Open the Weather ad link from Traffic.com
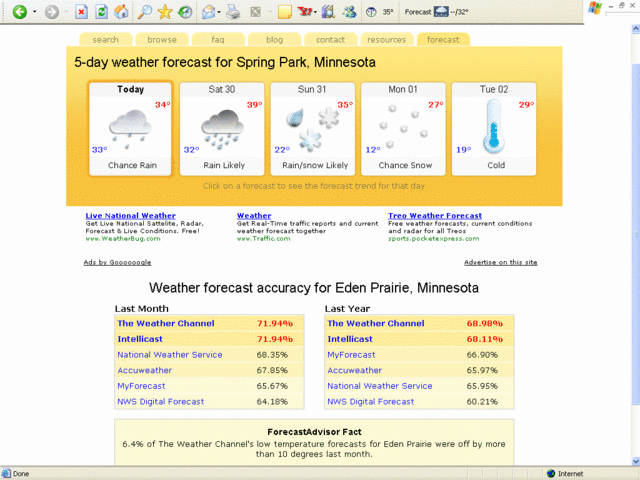Viewport: 640px width, 480px height. (x=254, y=216)
